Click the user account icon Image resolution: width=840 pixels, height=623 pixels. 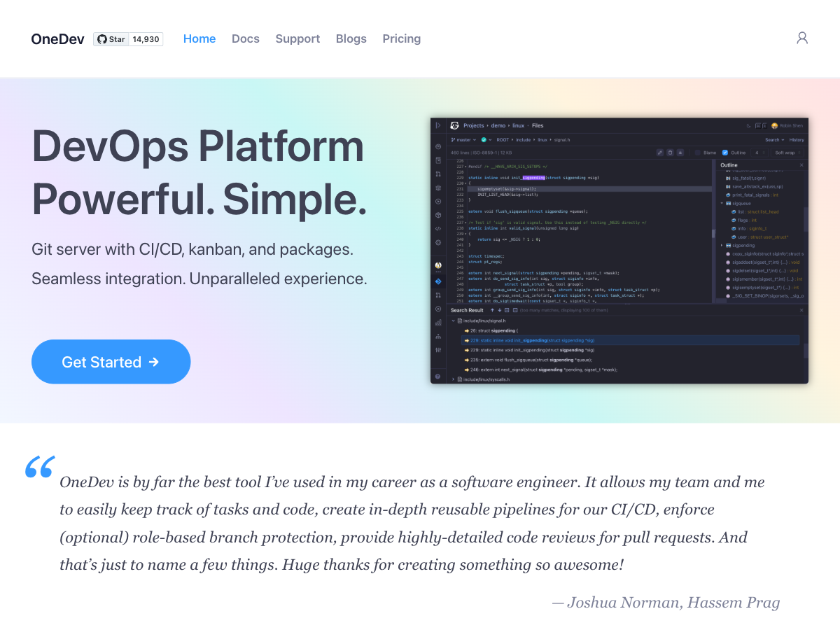coord(802,38)
